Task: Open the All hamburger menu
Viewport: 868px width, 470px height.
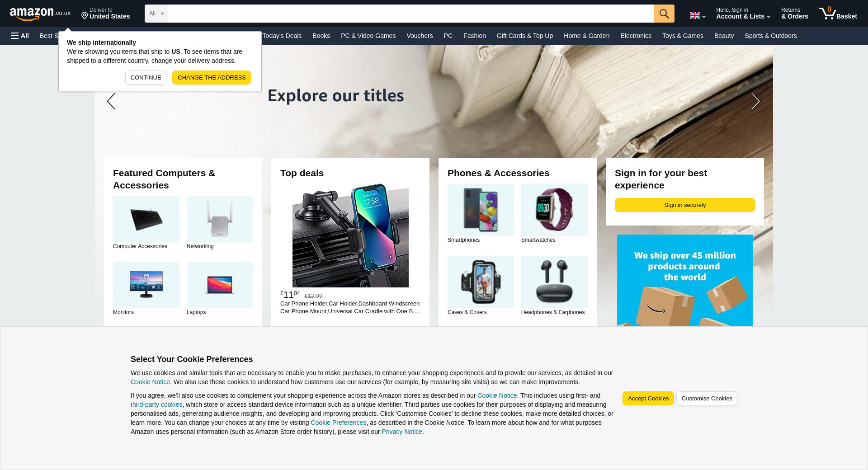Action: pos(20,36)
